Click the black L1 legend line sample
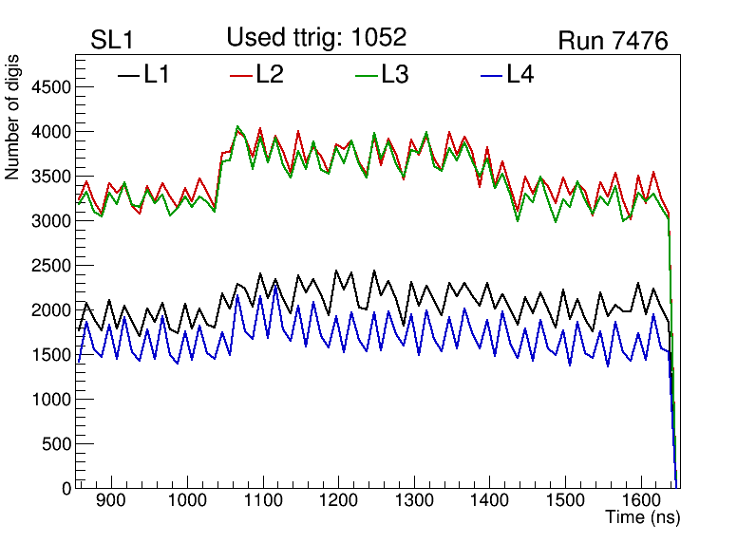The height and width of the screenshot is (543, 756). 127,74
